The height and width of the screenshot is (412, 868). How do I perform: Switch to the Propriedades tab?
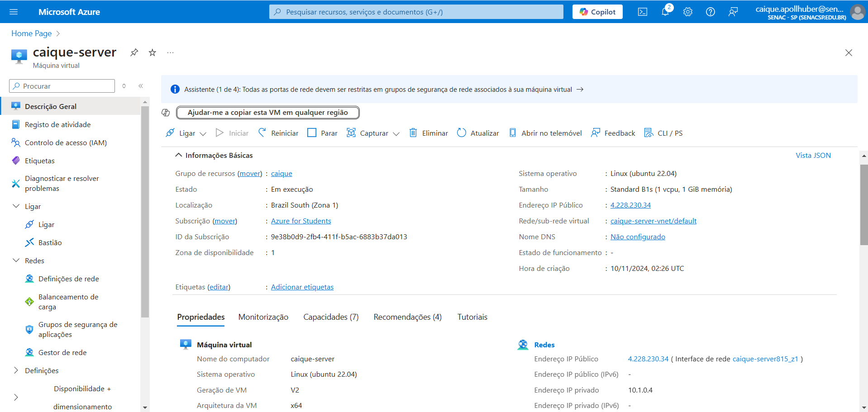(x=201, y=317)
